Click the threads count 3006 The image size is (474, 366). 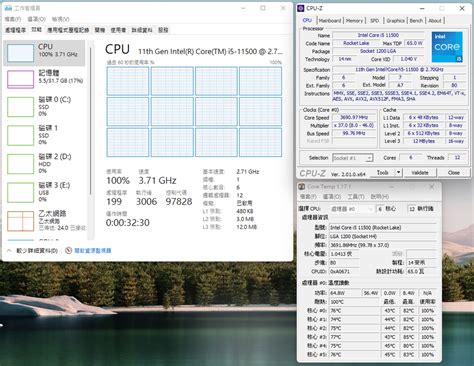coord(146,202)
